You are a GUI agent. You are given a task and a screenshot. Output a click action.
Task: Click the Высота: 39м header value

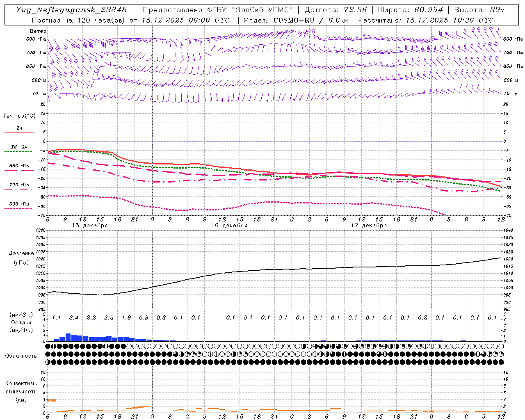coord(479,10)
